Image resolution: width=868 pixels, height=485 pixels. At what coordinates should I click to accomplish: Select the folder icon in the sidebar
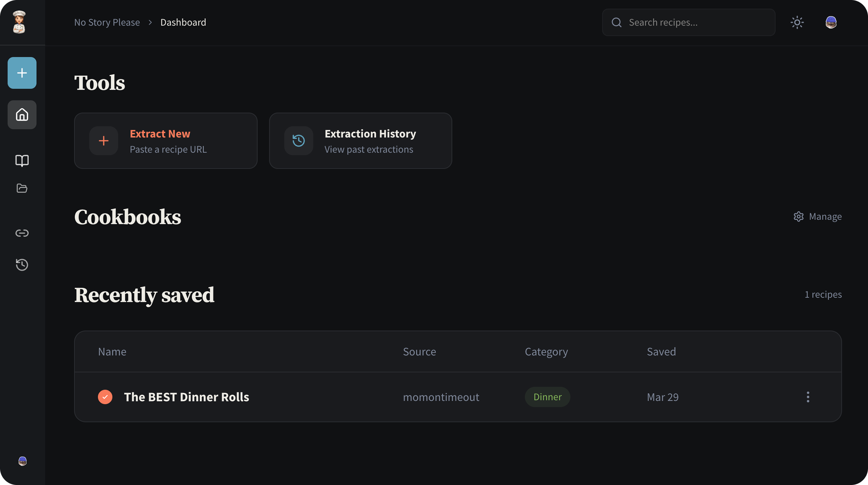click(22, 188)
